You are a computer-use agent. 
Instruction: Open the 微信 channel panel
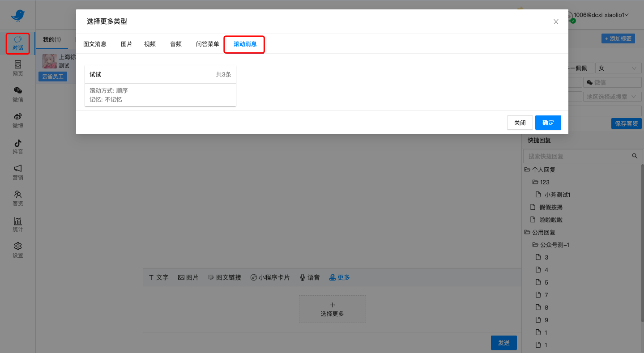(17, 94)
